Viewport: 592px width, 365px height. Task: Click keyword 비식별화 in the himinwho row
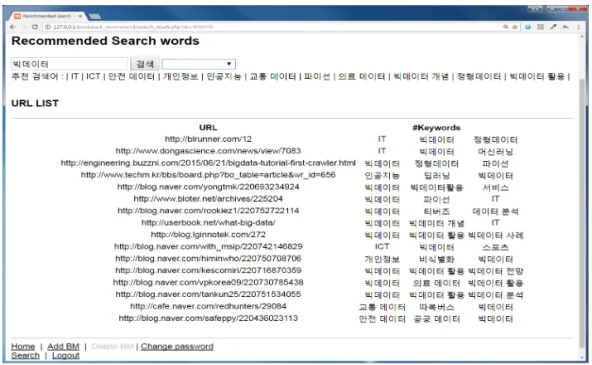[436, 259]
